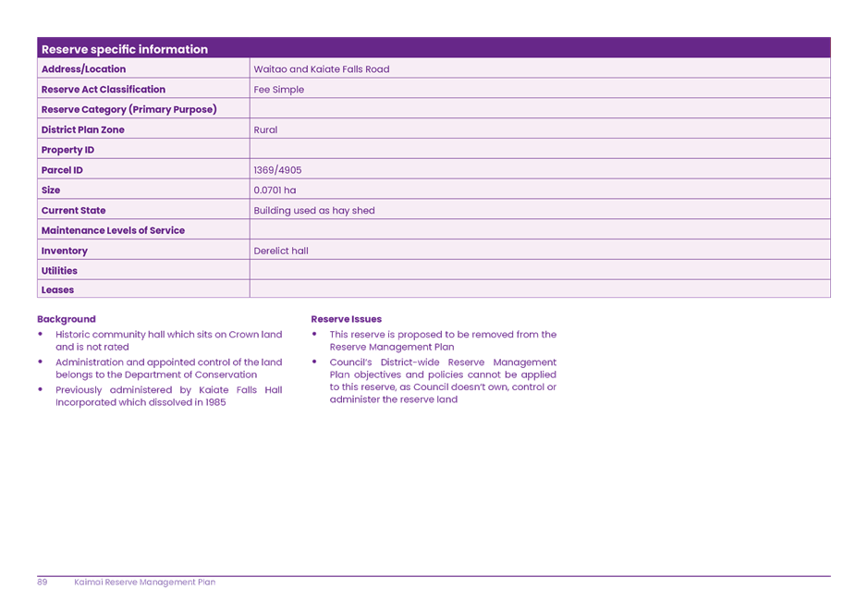Click the Address/Location row label
Image resolution: width=868 pixels, height=614 pixels.
(81, 68)
